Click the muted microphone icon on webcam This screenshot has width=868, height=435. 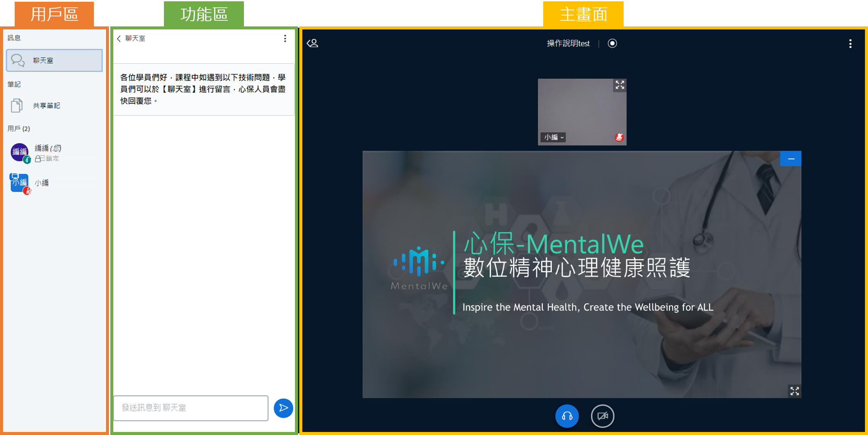coord(619,137)
